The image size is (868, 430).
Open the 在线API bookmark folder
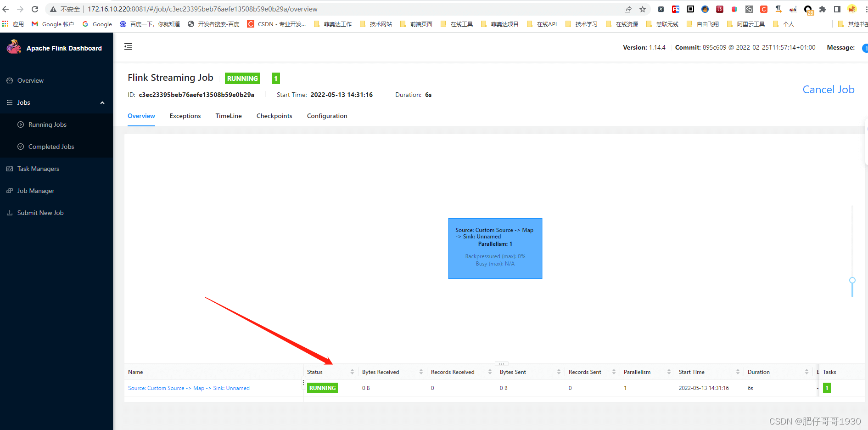(x=542, y=24)
